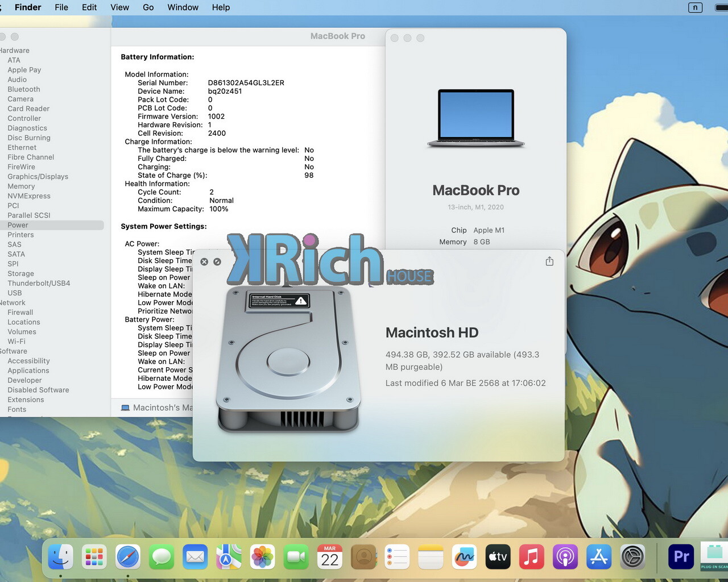
Task: Open Podcasts app in the Dock
Action: click(x=565, y=557)
